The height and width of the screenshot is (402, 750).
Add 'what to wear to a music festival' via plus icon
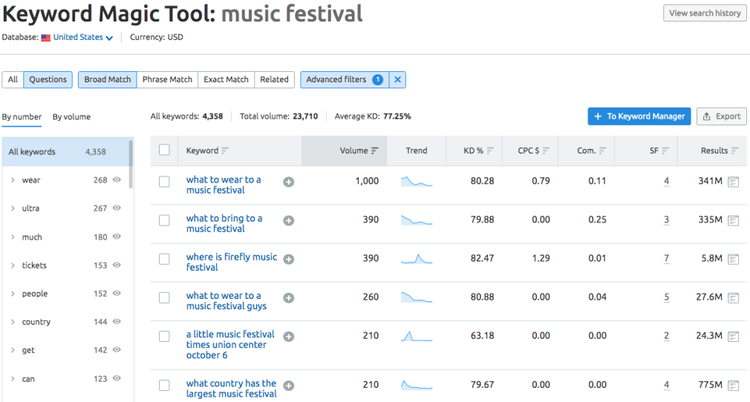(x=288, y=182)
